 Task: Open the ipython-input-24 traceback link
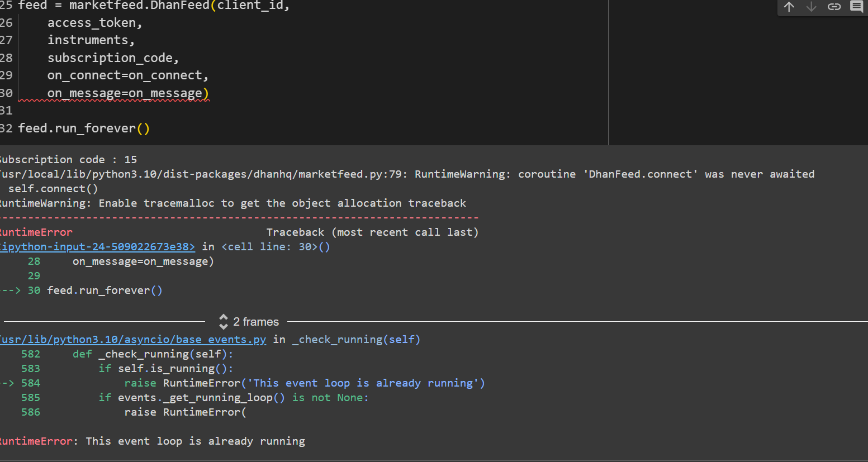pos(97,247)
